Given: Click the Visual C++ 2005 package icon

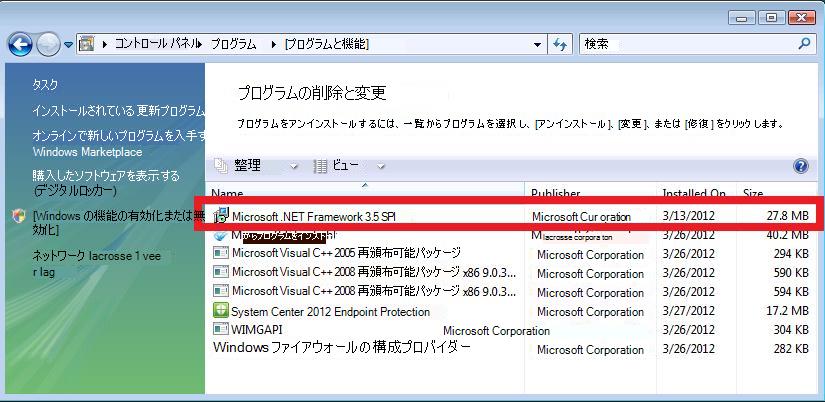Looking at the screenshot, I should [220, 253].
